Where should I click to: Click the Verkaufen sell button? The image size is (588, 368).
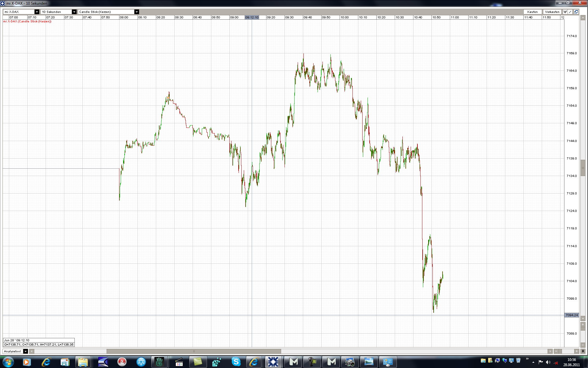pos(552,12)
